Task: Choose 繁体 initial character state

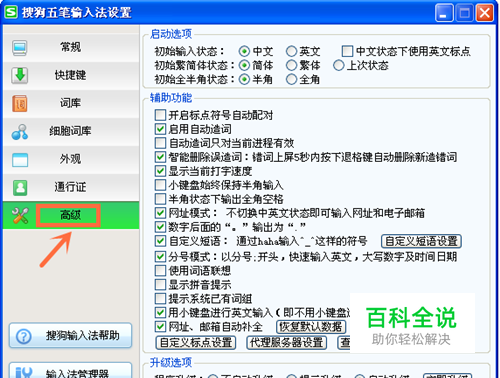Action: click(291, 65)
